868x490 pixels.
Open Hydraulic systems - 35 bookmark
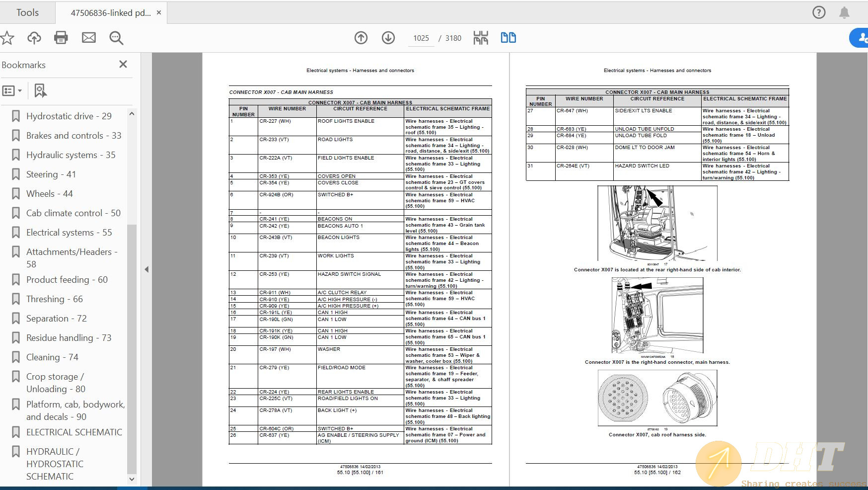(71, 155)
